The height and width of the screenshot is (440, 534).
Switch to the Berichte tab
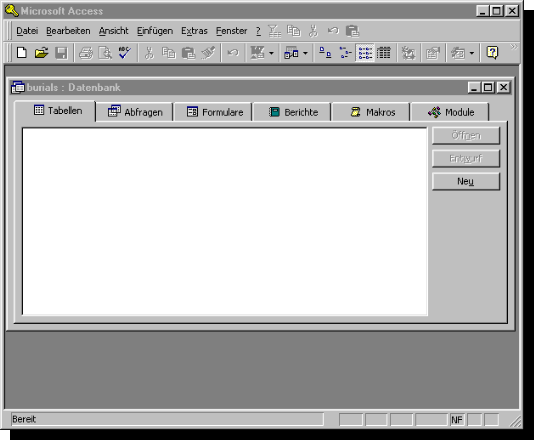(293, 112)
